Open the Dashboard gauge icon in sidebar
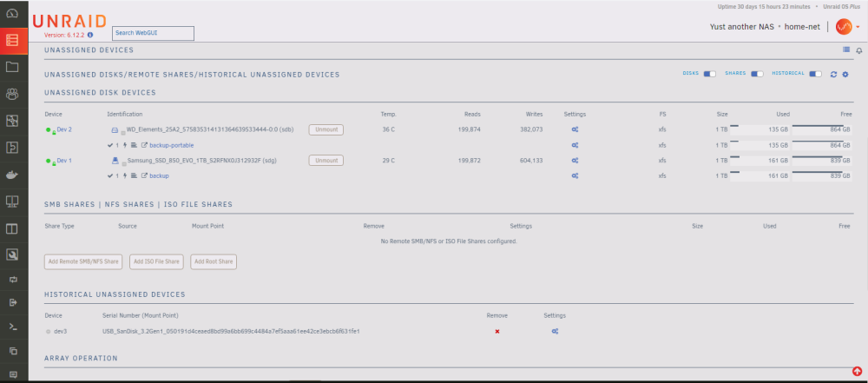 (x=12, y=13)
